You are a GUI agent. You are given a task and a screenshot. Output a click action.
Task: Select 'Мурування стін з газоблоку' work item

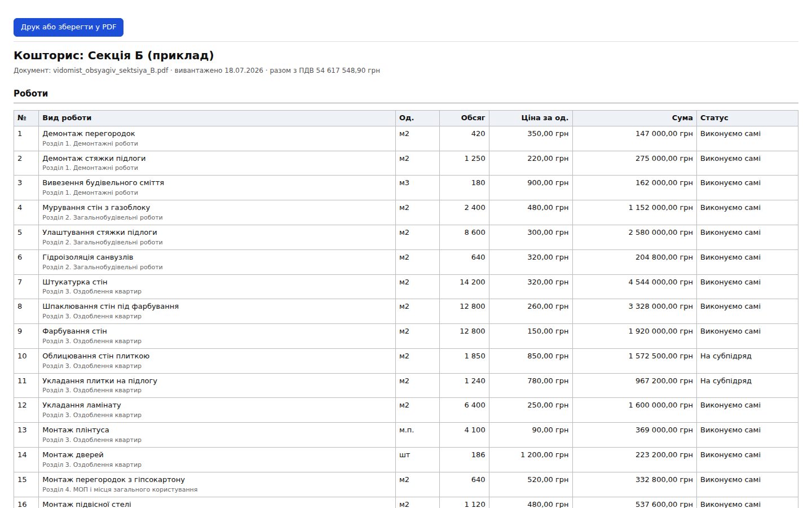coord(96,208)
